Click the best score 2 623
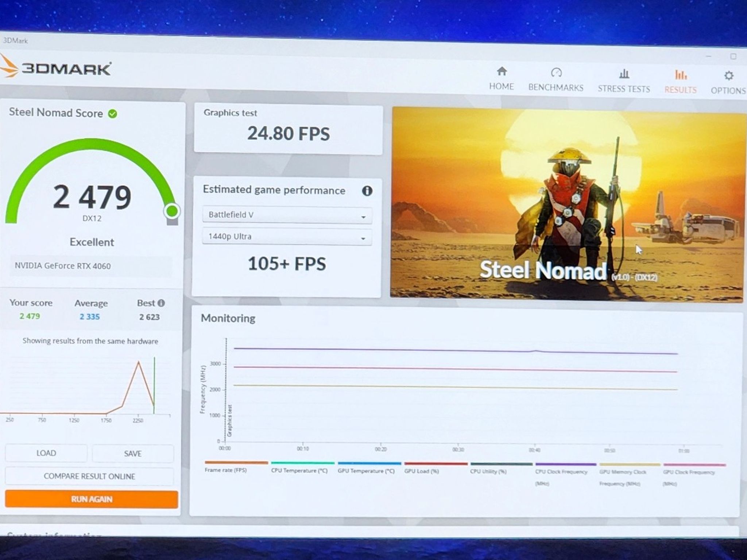 point(150,317)
